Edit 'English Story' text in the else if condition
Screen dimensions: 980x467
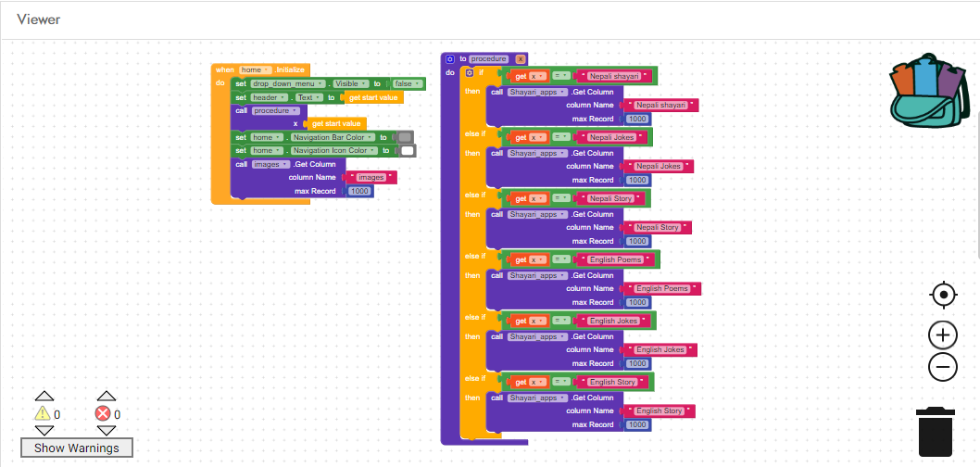[612, 382]
